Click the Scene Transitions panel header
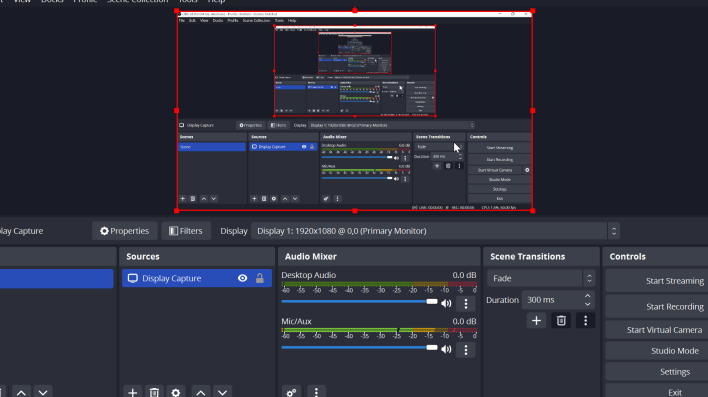Screen dimensions: 708x397 coord(541,257)
